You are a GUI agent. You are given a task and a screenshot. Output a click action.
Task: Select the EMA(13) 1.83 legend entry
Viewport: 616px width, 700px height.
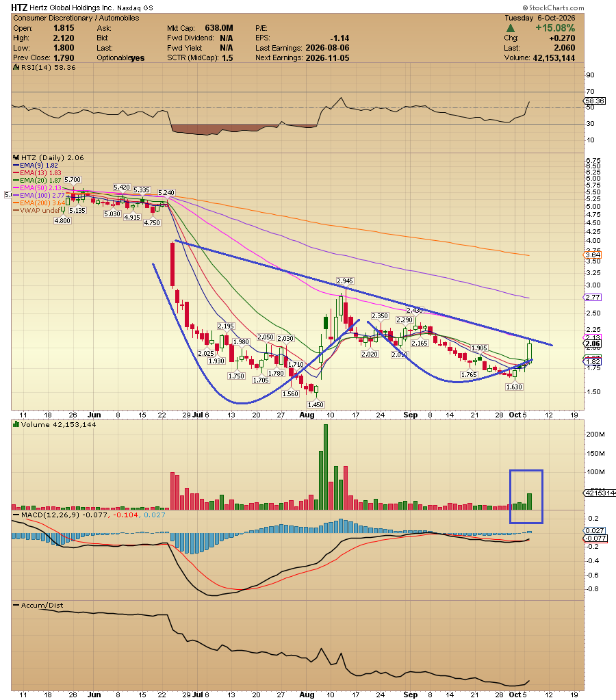click(x=38, y=172)
